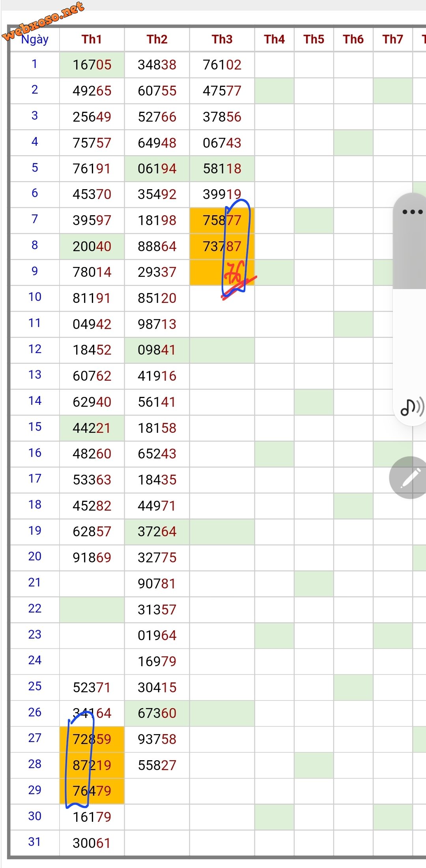Click cell value 60762
This screenshot has height=868, width=426.
point(92,376)
